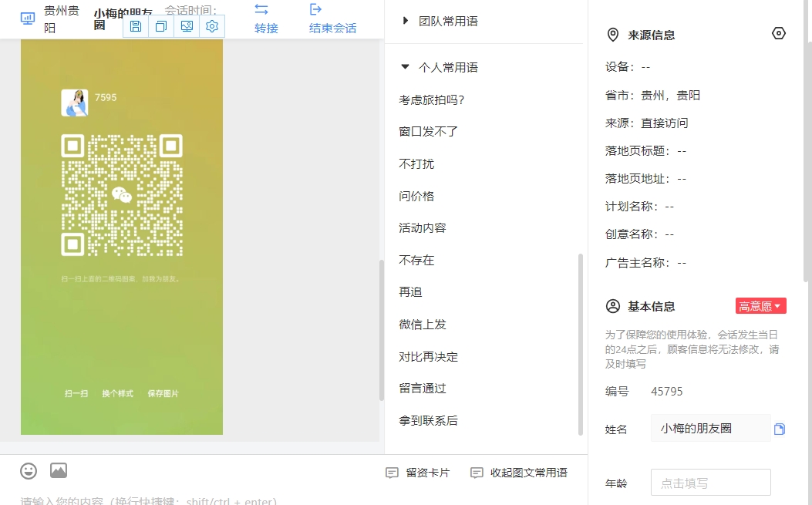
Task: Click the quick phrases list scrollbar
Action: pos(581,345)
